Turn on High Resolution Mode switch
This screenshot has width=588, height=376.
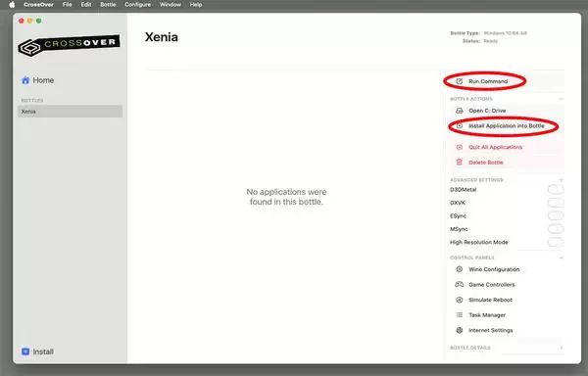coord(556,242)
